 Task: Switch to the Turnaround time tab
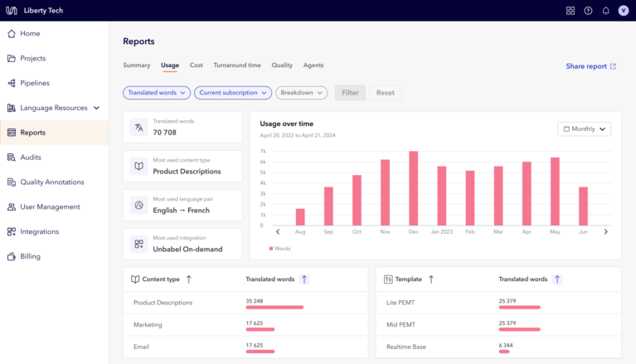(x=237, y=66)
